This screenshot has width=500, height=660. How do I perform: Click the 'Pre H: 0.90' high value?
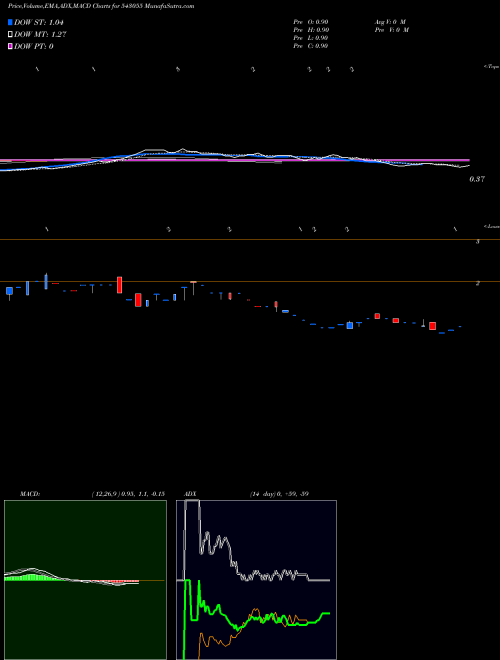(x=311, y=30)
